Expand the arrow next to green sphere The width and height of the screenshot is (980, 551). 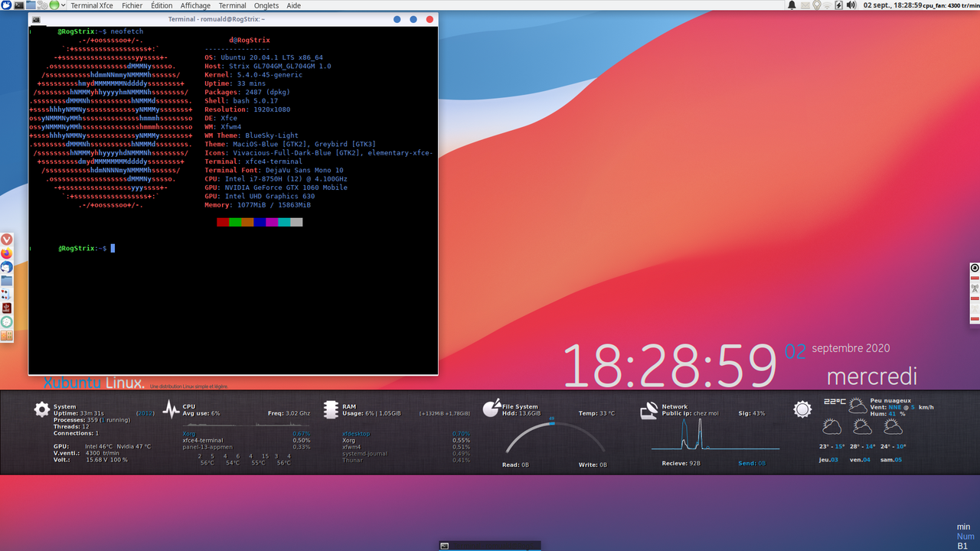click(x=64, y=5)
